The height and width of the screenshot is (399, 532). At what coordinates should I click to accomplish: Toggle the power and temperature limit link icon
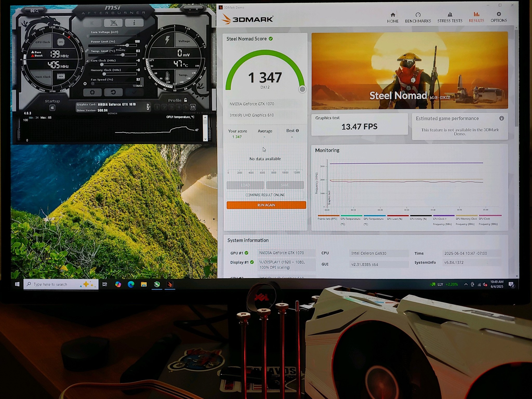(87, 51)
